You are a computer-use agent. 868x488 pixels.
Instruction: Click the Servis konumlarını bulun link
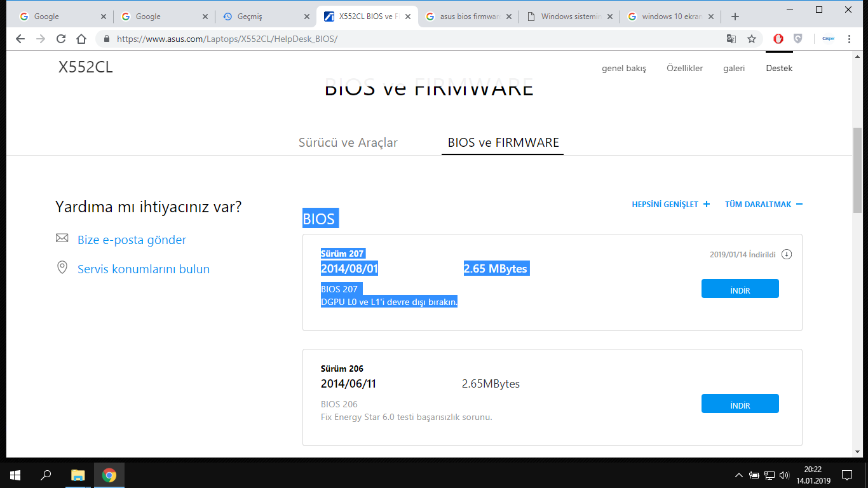[x=144, y=269]
